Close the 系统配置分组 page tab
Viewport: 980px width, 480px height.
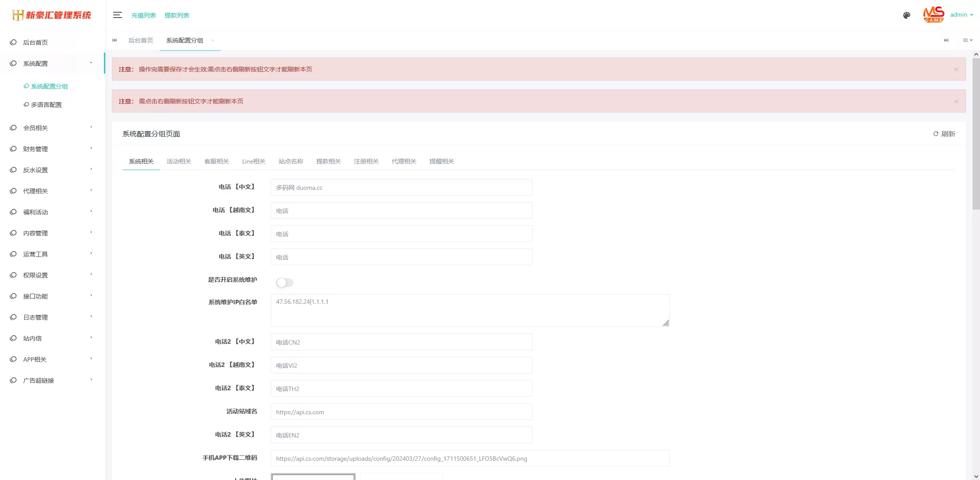[x=213, y=40]
